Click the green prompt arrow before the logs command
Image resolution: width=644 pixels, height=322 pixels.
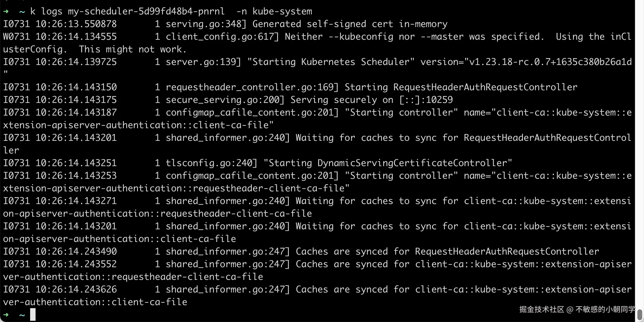click(x=6, y=11)
